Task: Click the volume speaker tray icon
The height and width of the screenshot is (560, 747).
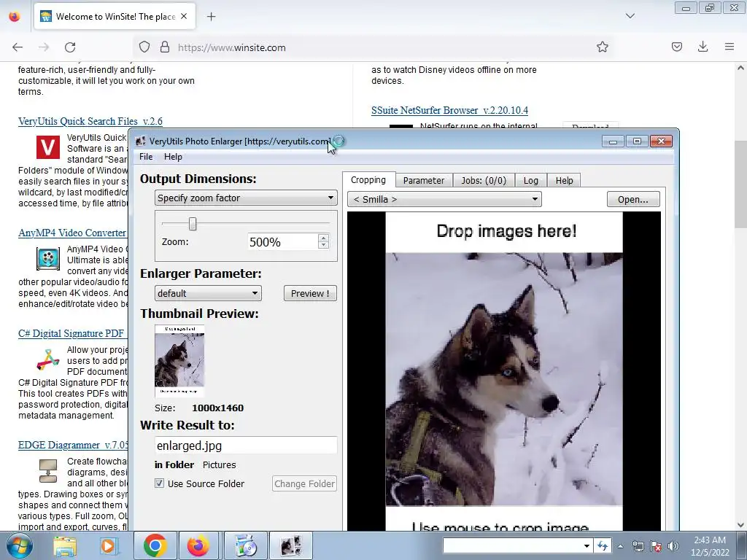Action: click(673, 546)
